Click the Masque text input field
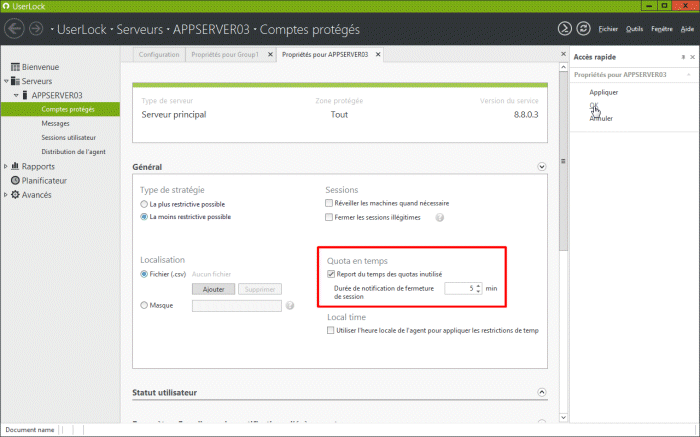Screen dimensions: 700x437 tap(237, 306)
